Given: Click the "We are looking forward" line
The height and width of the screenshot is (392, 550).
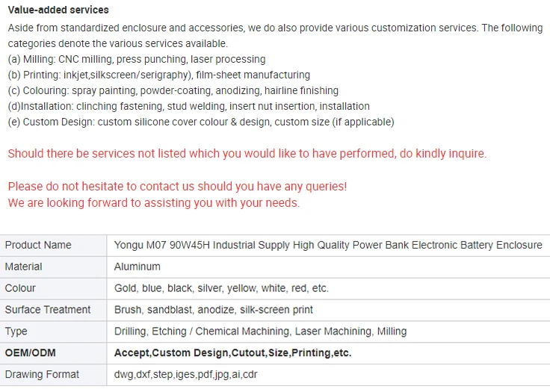Looking at the screenshot, I should coord(153,202).
